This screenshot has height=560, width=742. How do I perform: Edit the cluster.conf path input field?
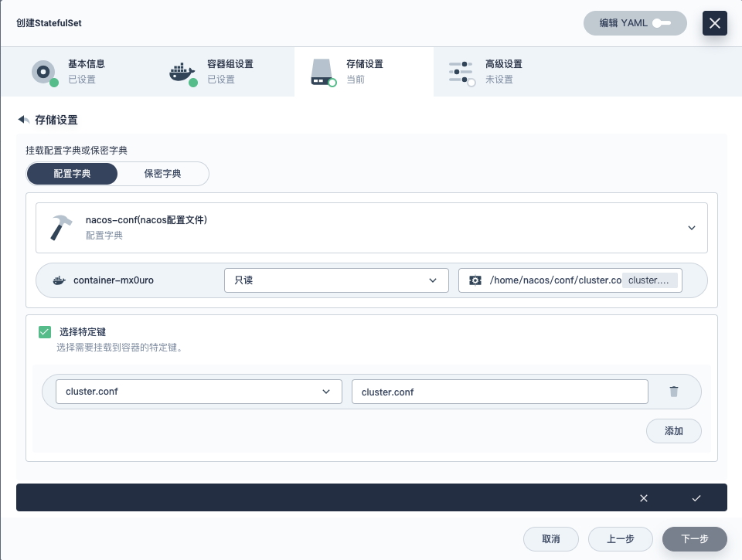point(500,392)
